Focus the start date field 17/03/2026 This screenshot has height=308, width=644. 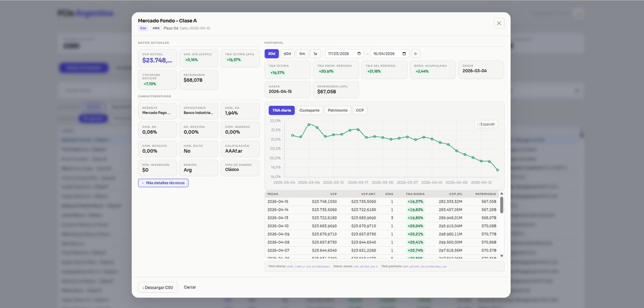click(x=345, y=54)
